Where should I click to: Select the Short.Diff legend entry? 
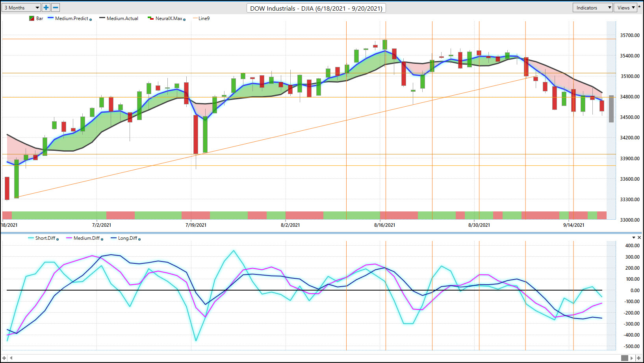click(42, 238)
